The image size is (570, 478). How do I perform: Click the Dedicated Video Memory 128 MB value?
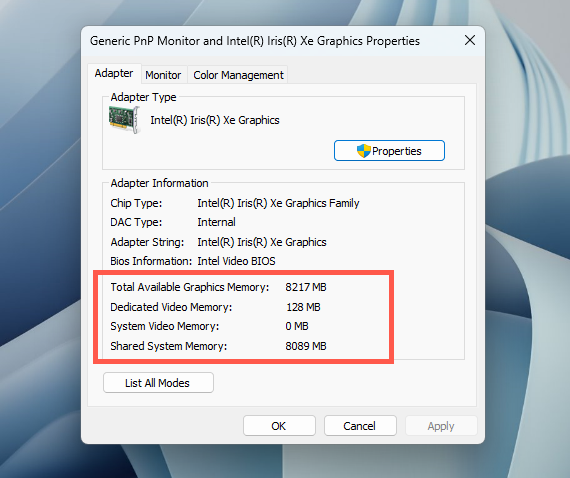(303, 307)
